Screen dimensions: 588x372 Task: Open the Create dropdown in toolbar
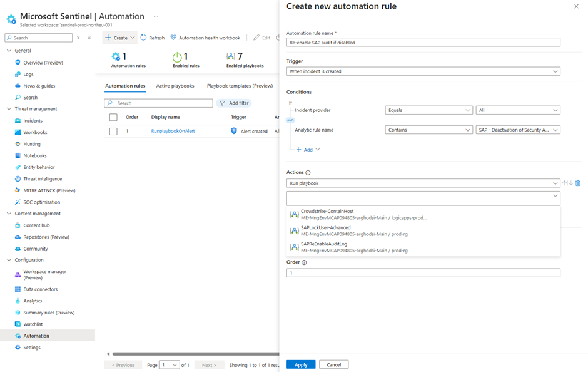[120, 38]
